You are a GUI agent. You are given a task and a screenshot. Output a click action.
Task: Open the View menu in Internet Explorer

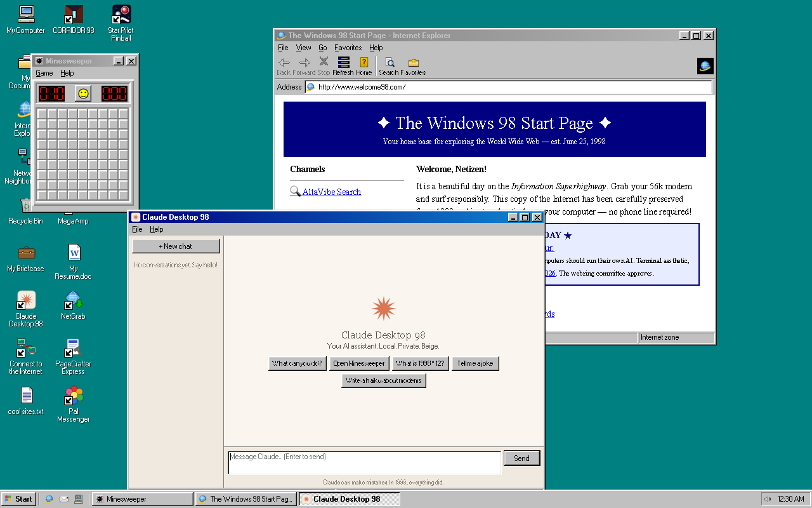click(x=304, y=48)
